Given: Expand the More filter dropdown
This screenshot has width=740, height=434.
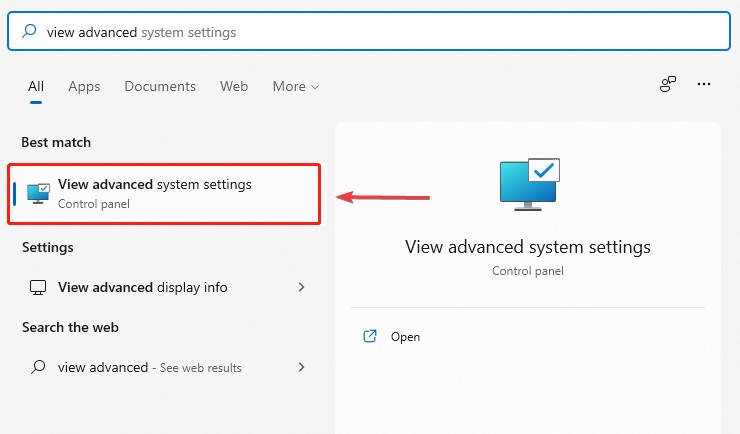Looking at the screenshot, I should 296,86.
